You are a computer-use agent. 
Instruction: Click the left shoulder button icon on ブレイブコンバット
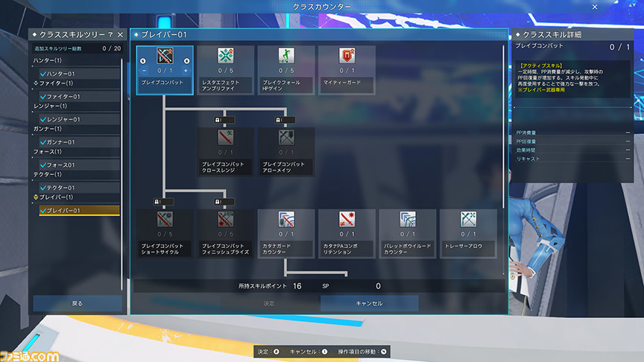(143, 61)
